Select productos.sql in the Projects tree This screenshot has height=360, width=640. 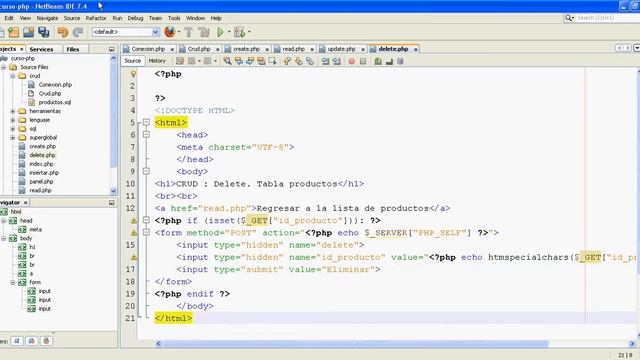[55, 102]
